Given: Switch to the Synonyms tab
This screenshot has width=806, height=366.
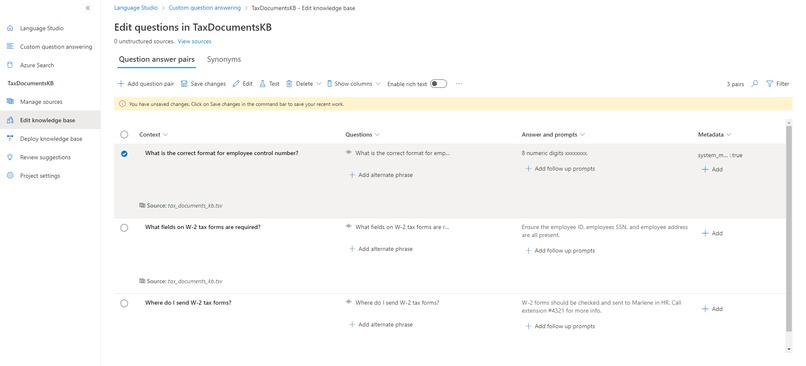Looking at the screenshot, I should click(x=224, y=60).
